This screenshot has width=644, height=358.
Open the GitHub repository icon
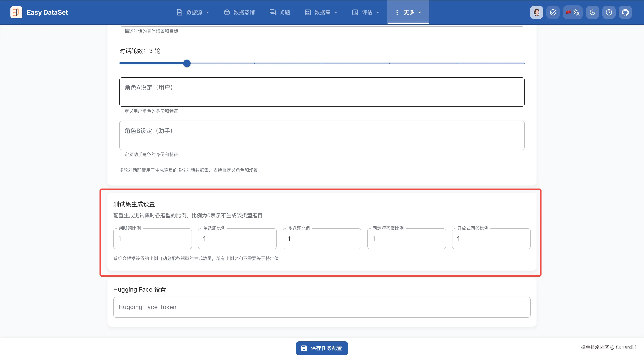coord(625,12)
